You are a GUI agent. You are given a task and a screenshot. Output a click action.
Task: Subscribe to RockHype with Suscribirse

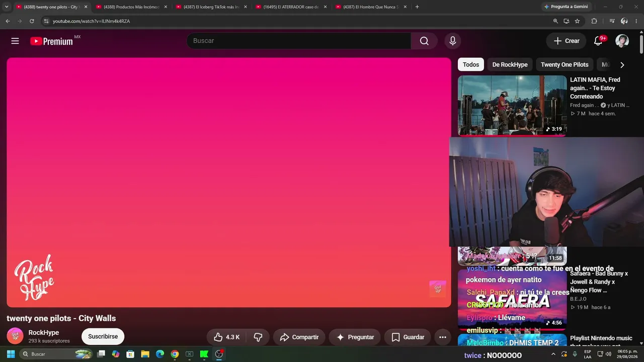103,337
